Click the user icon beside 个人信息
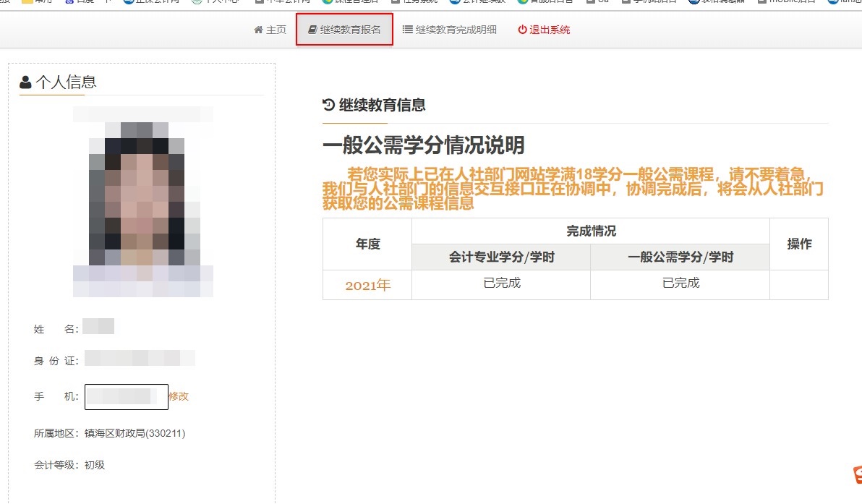This screenshot has width=862, height=504. tap(26, 82)
